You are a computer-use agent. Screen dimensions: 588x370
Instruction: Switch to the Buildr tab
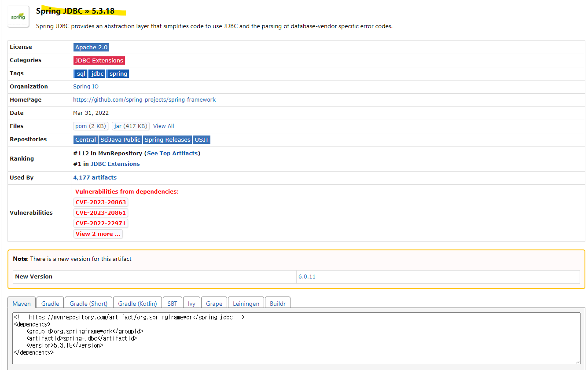(x=278, y=304)
